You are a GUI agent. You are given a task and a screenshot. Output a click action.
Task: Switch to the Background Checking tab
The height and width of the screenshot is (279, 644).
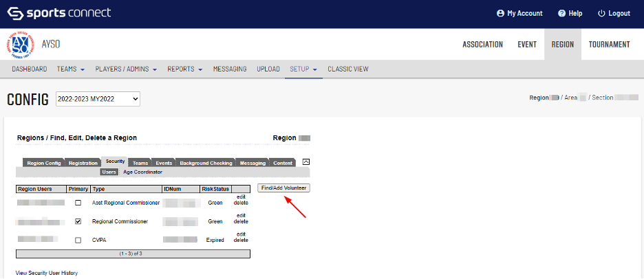tap(206, 163)
